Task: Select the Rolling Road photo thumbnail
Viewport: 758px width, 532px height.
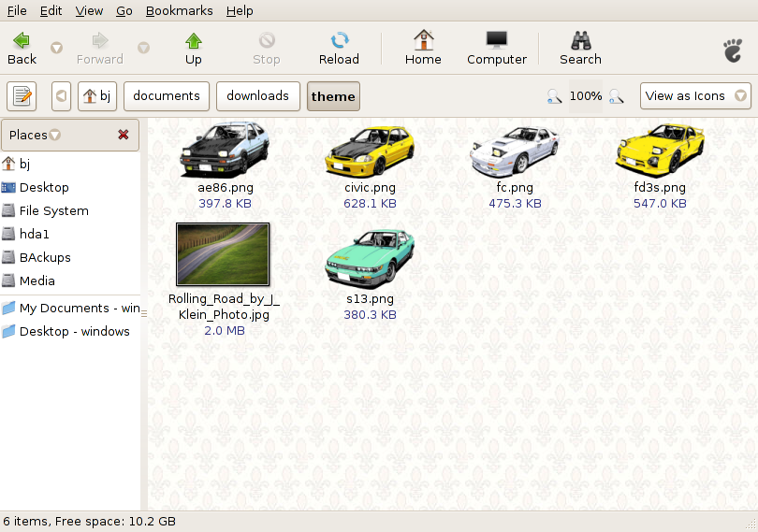Action: [223, 254]
